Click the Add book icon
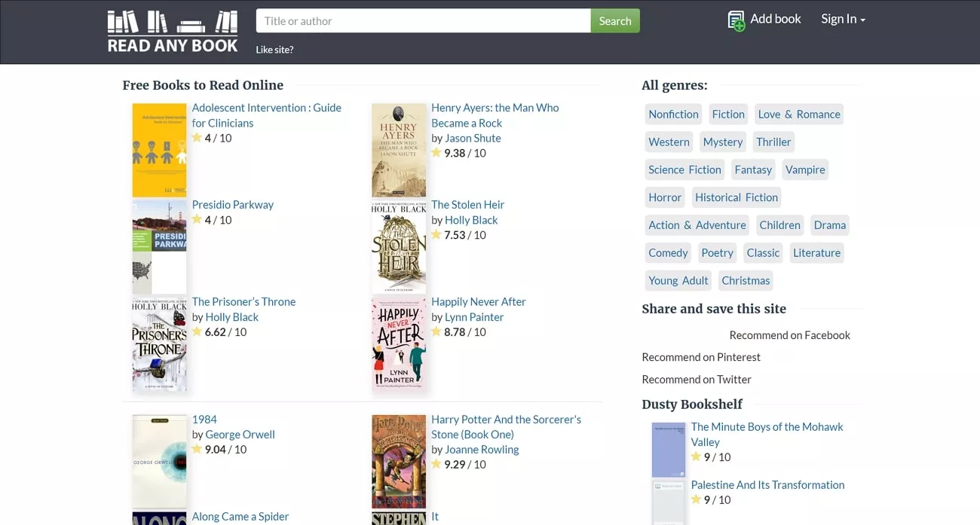980x525 pixels. tap(735, 20)
